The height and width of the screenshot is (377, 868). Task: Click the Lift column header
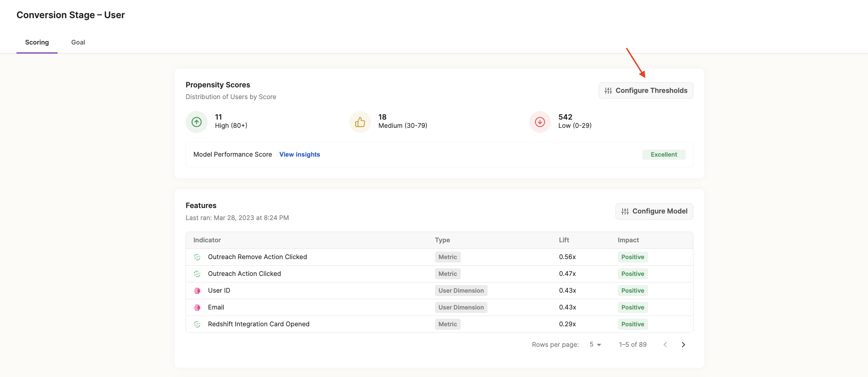[x=564, y=240]
